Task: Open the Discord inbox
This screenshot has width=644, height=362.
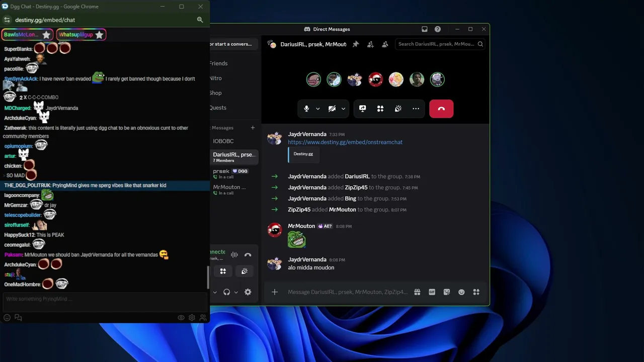Action: click(x=424, y=29)
